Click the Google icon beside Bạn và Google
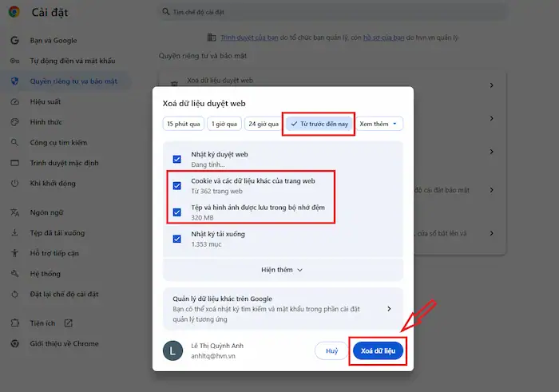Screen dimensions: 559x392 coord(14,40)
